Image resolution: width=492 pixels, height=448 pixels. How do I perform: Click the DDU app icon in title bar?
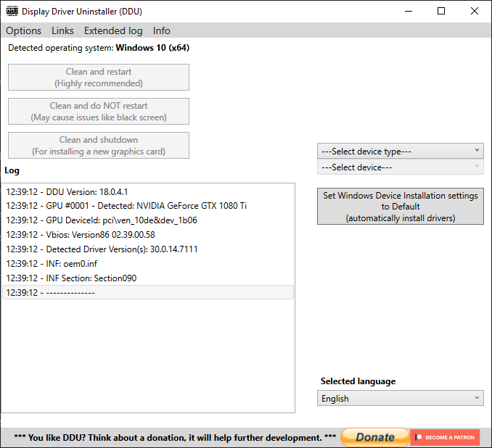12,12
